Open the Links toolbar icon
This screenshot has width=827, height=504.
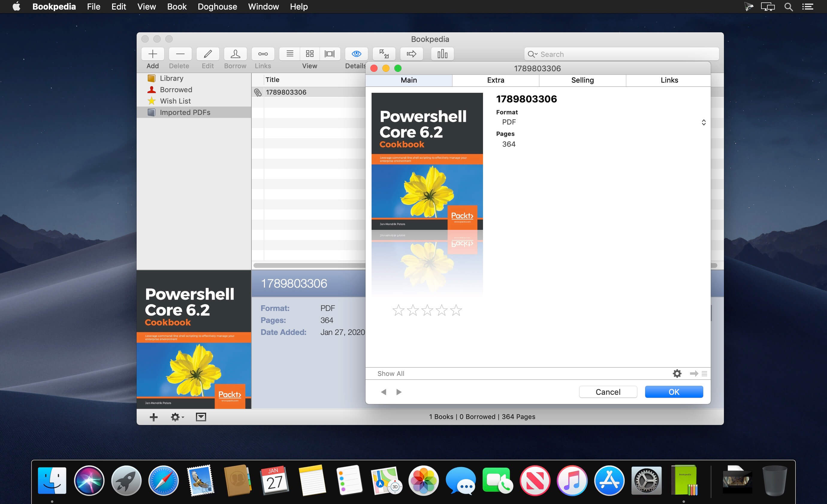(262, 54)
